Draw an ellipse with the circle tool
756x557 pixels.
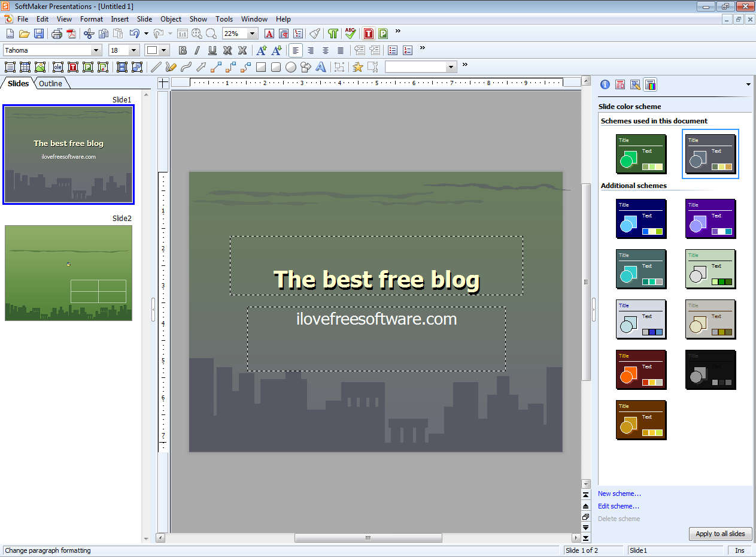tap(291, 67)
